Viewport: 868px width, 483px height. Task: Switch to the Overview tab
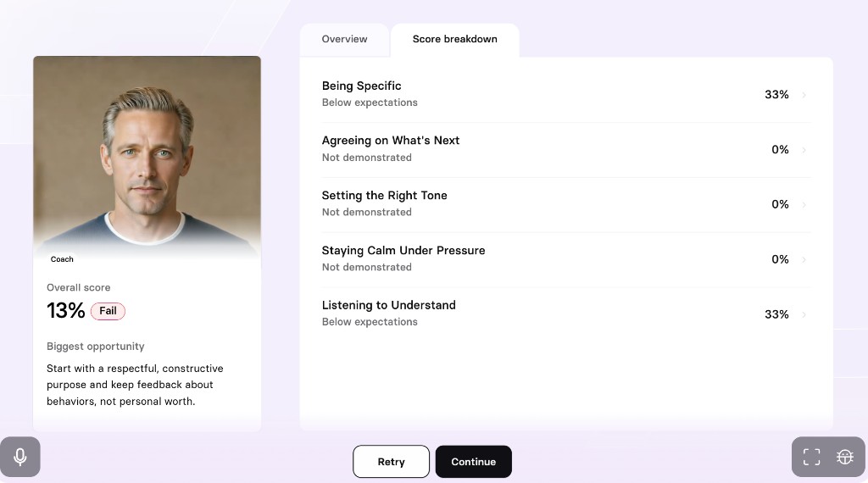344,39
